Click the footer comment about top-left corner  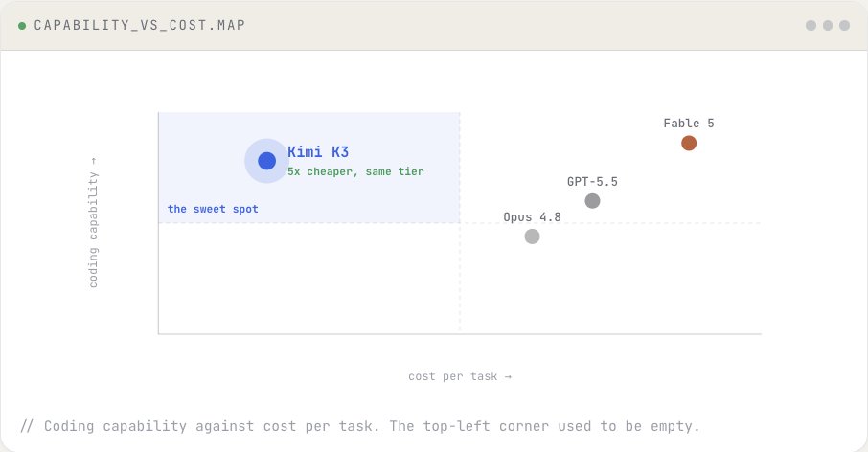click(360, 426)
